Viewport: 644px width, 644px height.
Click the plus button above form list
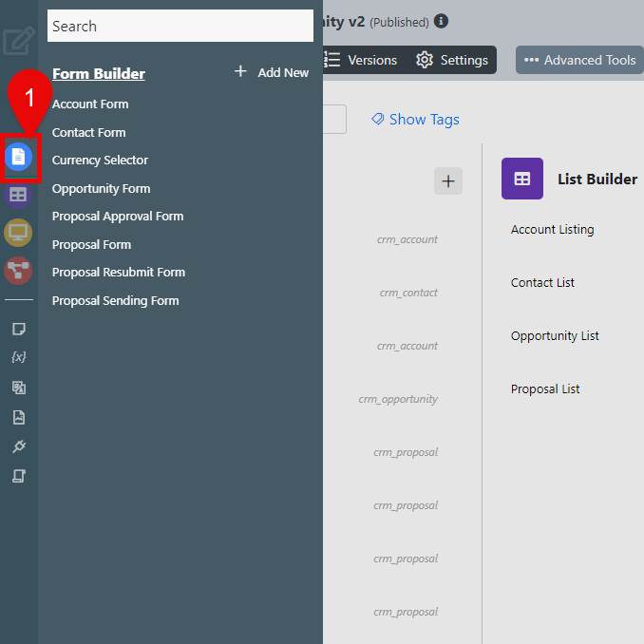(x=448, y=181)
